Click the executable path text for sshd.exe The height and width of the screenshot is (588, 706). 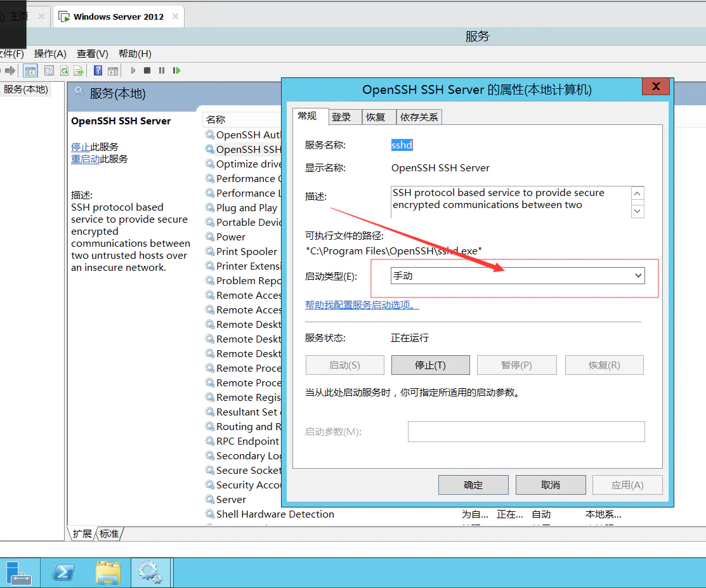coord(394,251)
